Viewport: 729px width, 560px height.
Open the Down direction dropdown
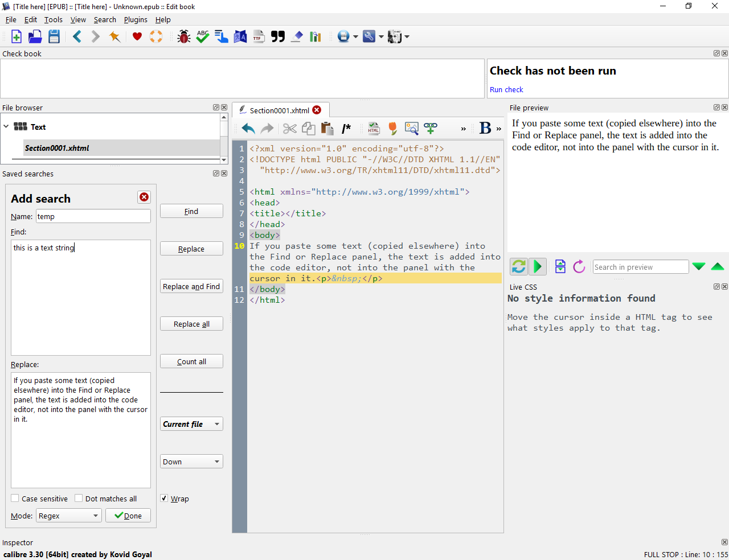click(x=191, y=462)
